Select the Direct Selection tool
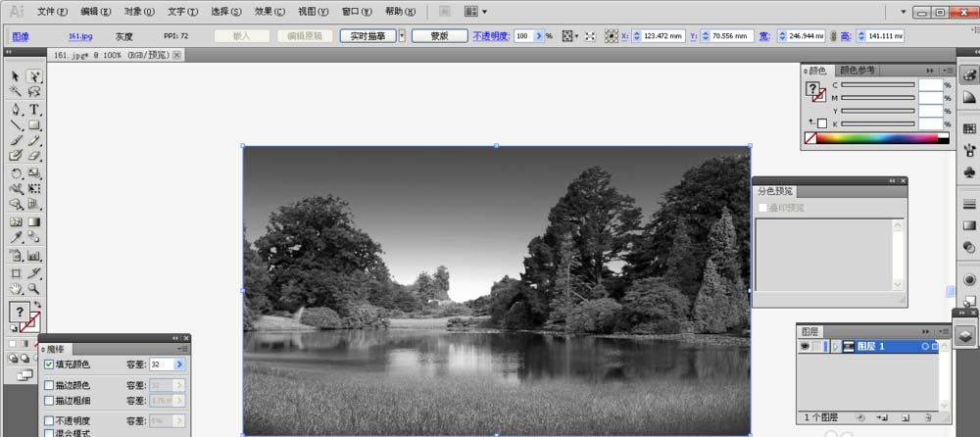Viewport: 980px width, 437px height. [x=34, y=76]
